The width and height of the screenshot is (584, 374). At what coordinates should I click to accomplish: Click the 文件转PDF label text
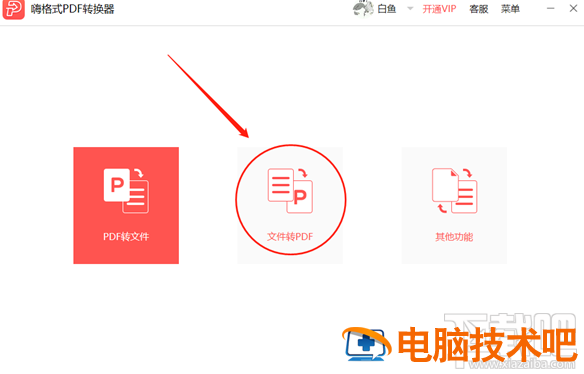(290, 237)
